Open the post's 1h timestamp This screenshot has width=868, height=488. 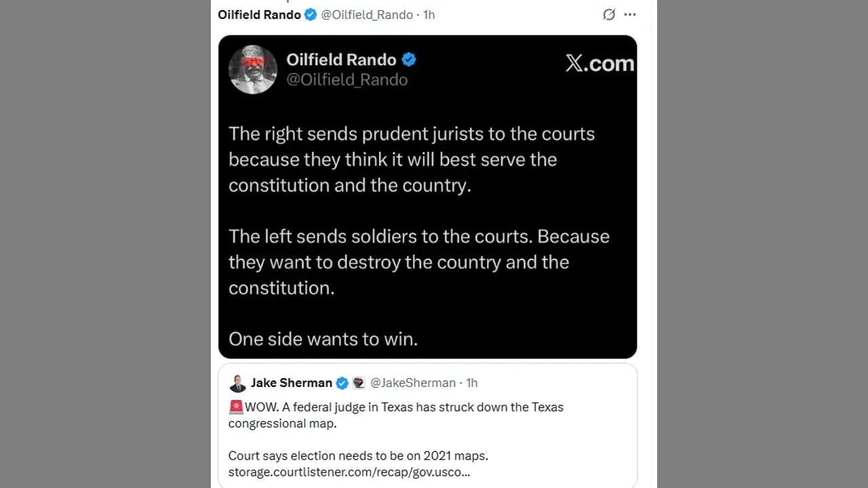429,15
